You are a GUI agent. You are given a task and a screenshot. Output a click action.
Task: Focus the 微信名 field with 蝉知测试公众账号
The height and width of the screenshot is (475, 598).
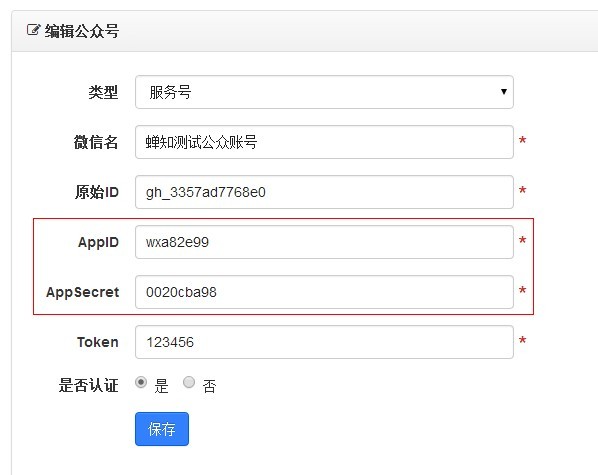tap(324, 142)
